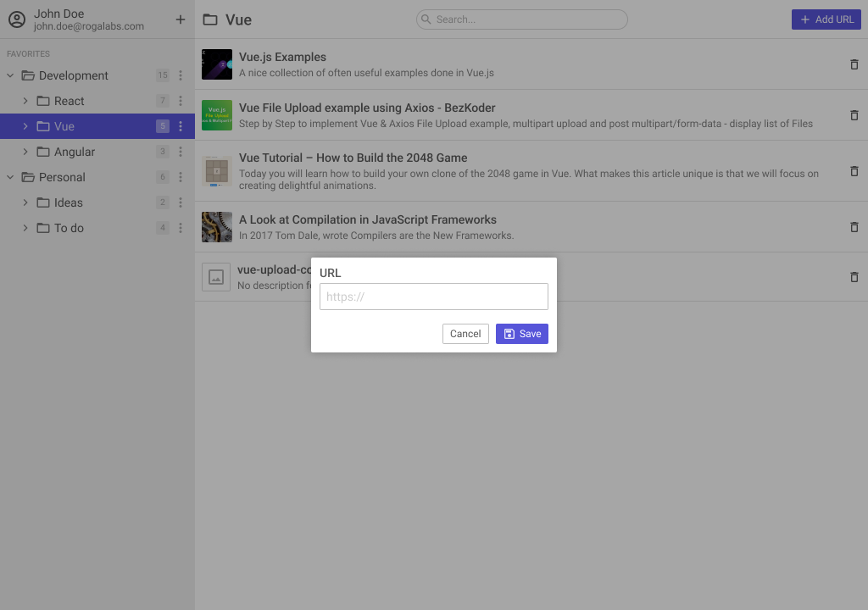
Task: Expand the React folder
Action: [x=25, y=101]
